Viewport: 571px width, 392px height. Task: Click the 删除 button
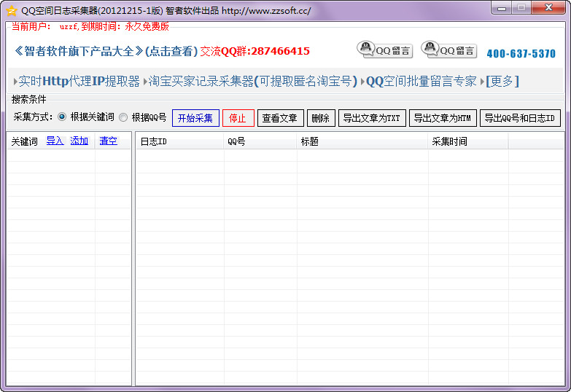pyautogui.click(x=321, y=118)
